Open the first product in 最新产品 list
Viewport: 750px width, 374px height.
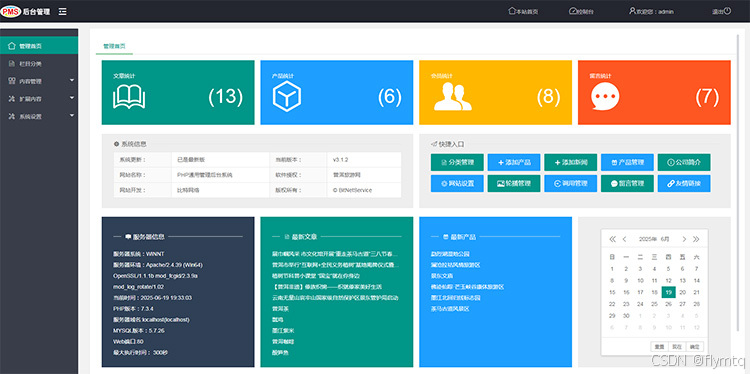(450, 253)
